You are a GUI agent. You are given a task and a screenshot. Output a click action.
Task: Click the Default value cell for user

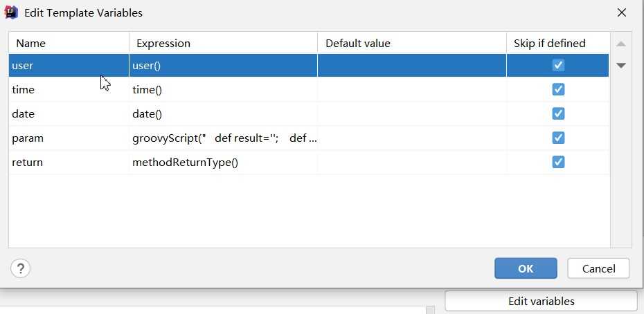point(411,65)
